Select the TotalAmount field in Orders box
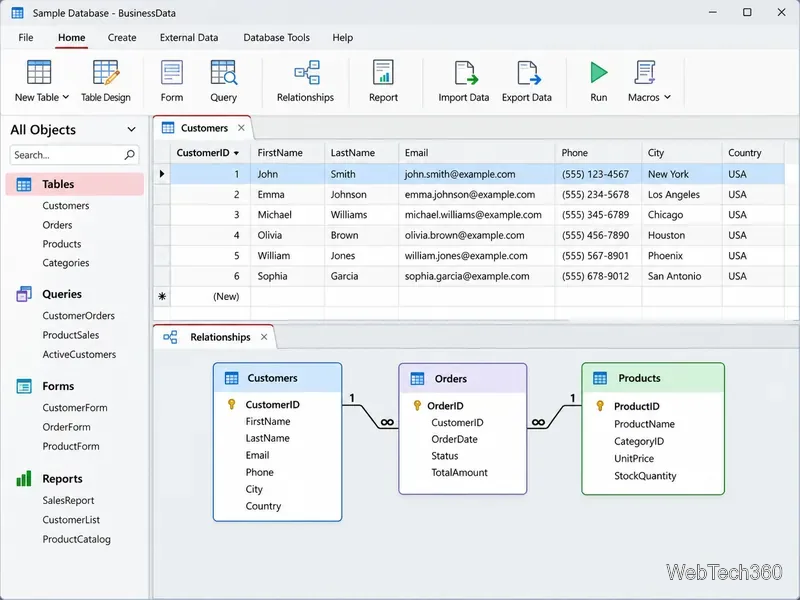Image resolution: width=800 pixels, height=600 pixels. [x=459, y=472]
